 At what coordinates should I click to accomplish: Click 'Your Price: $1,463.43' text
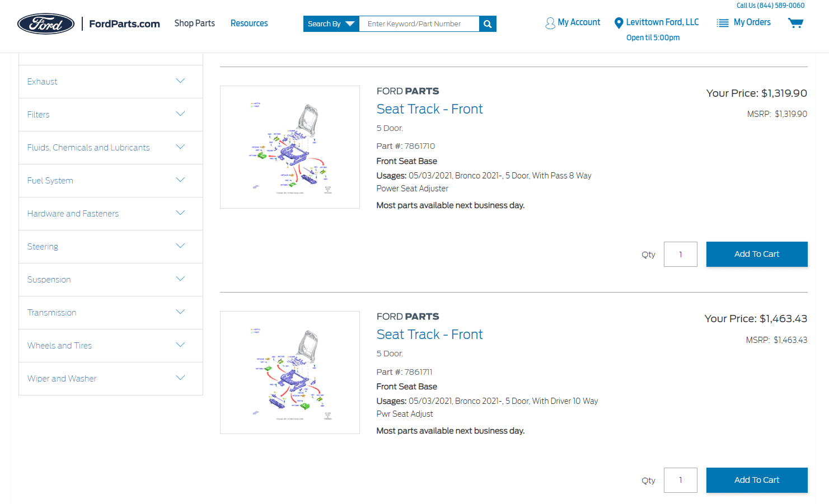(756, 319)
